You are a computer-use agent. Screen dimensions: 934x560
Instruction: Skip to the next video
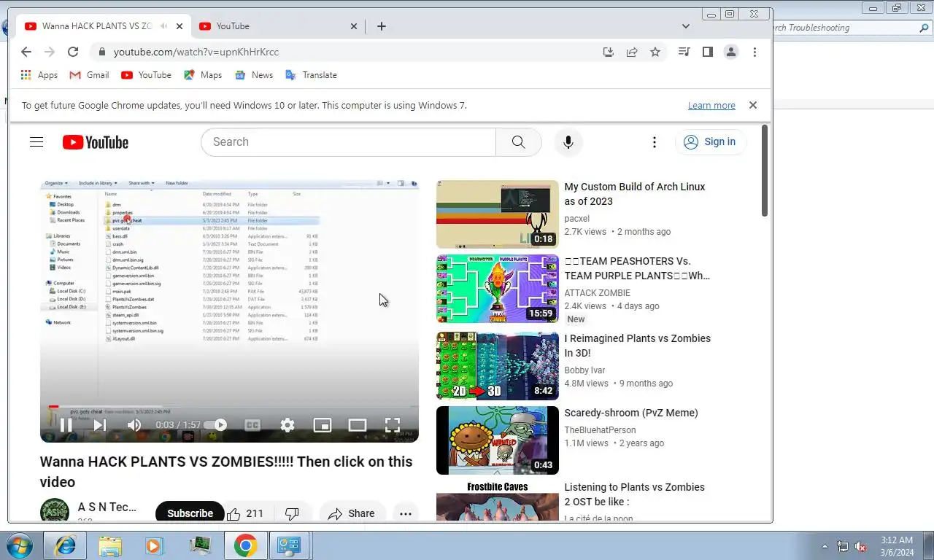[100, 425]
